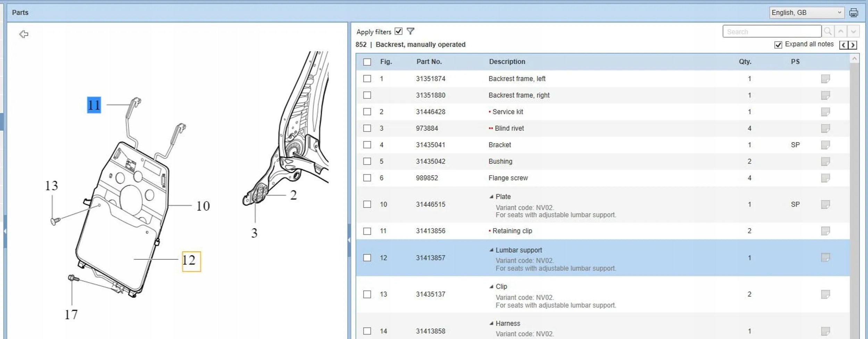Tick the Service kit row checkbox
The height and width of the screenshot is (339, 868).
coord(367,112)
